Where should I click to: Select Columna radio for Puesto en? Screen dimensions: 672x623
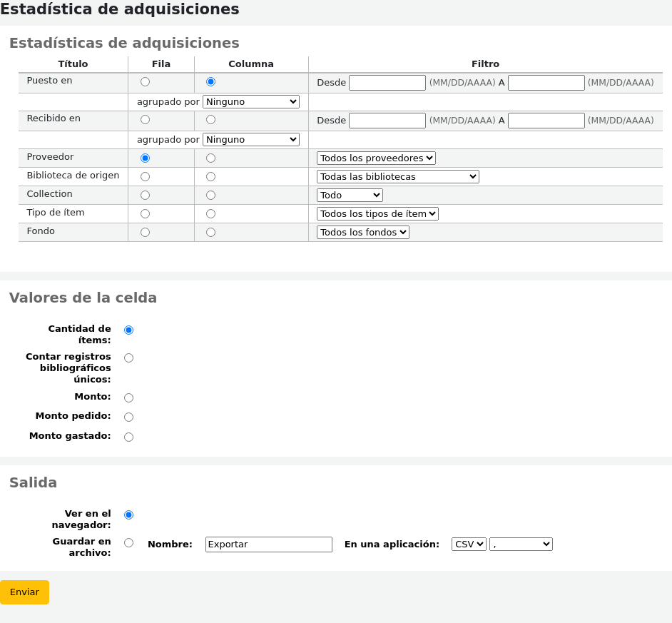(210, 82)
